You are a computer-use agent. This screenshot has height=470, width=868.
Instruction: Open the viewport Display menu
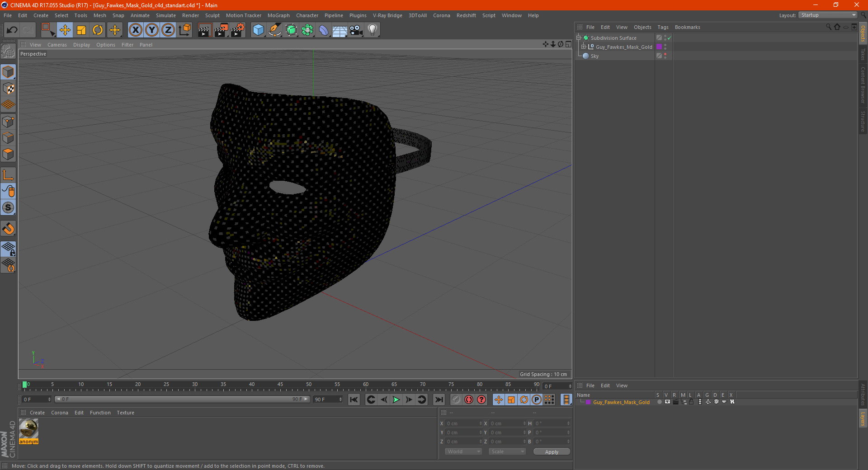pos(81,45)
